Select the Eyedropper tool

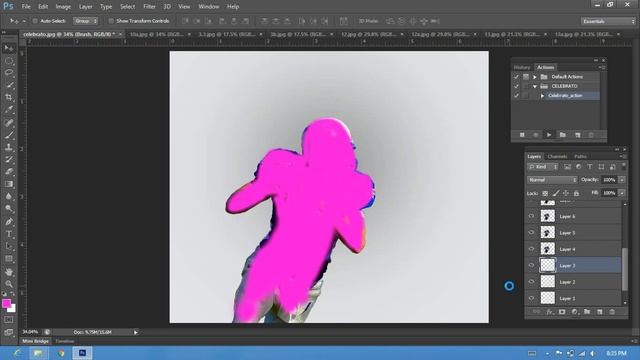point(9,110)
